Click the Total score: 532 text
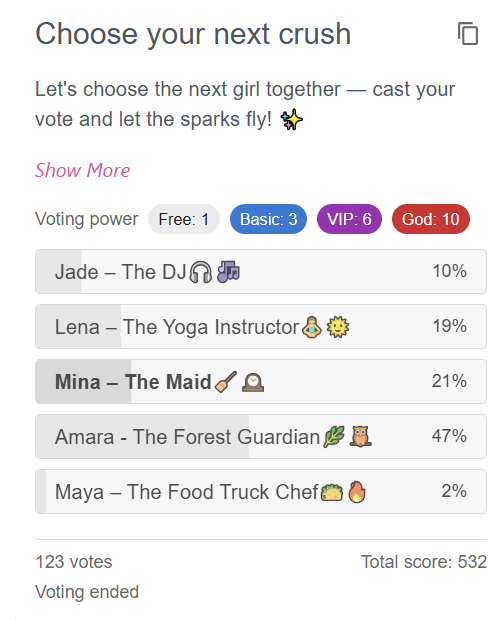 click(424, 562)
